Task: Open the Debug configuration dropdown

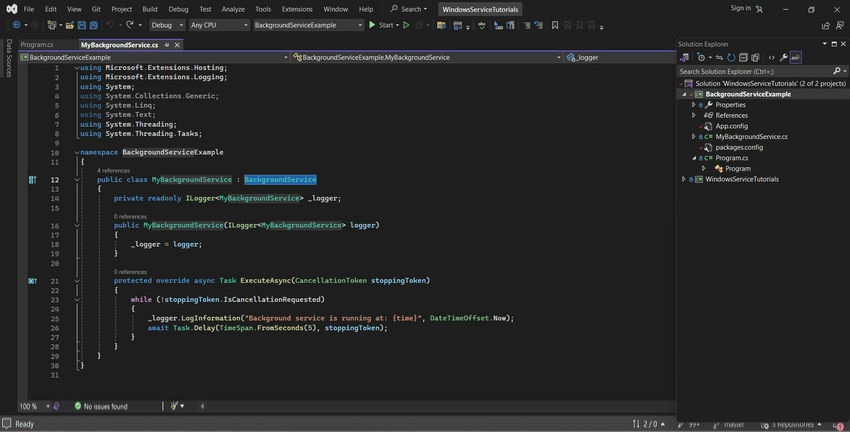Action: 167,25
